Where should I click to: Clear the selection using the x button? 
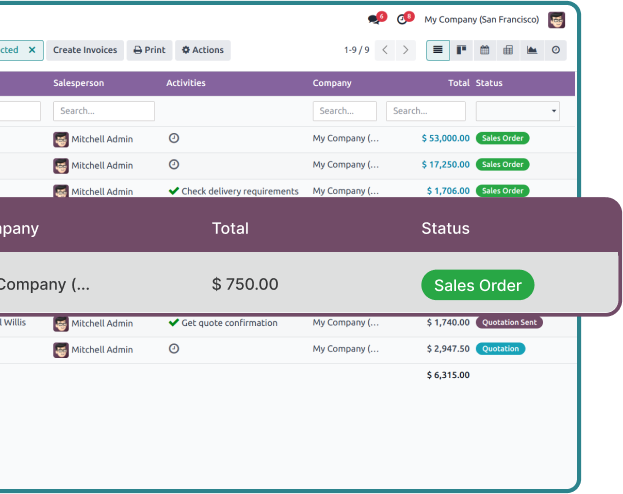click(32, 50)
